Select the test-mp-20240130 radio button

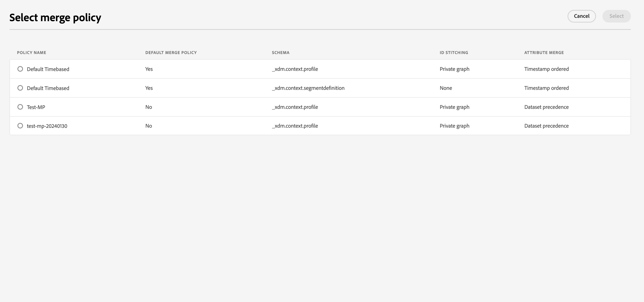(x=20, y=126)
